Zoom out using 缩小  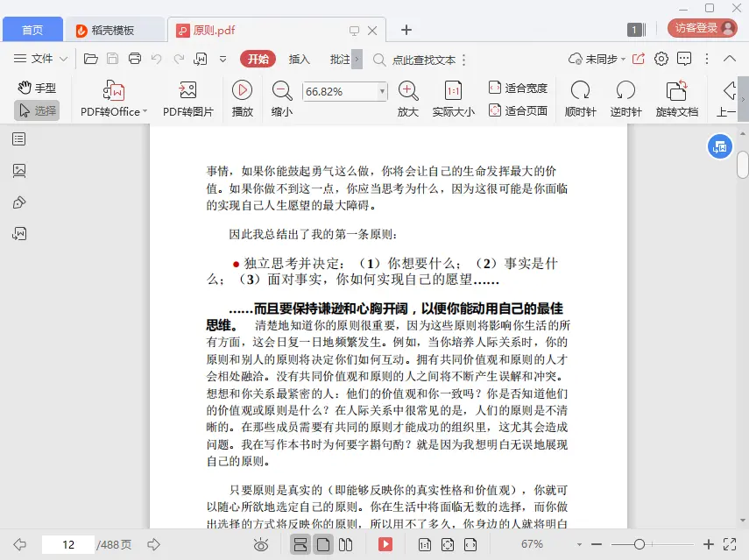point(282,98)
